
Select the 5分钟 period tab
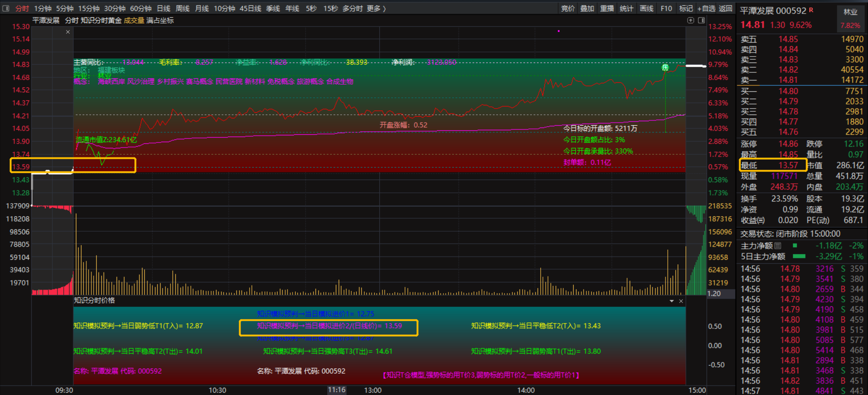pos(65,9)
